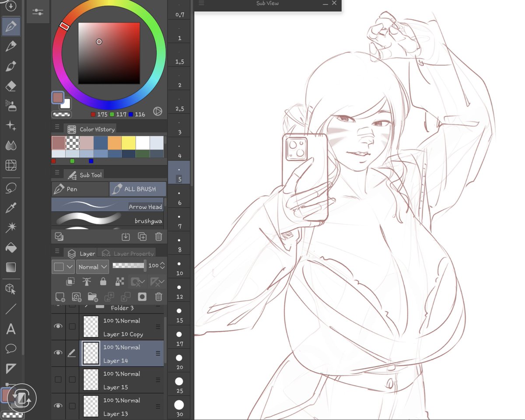Image resolution: width=525 pixels, height=420 pixels.
Task: Hide Layer 10 Copy using its eye toggle
Action: (x=58, y=327)
